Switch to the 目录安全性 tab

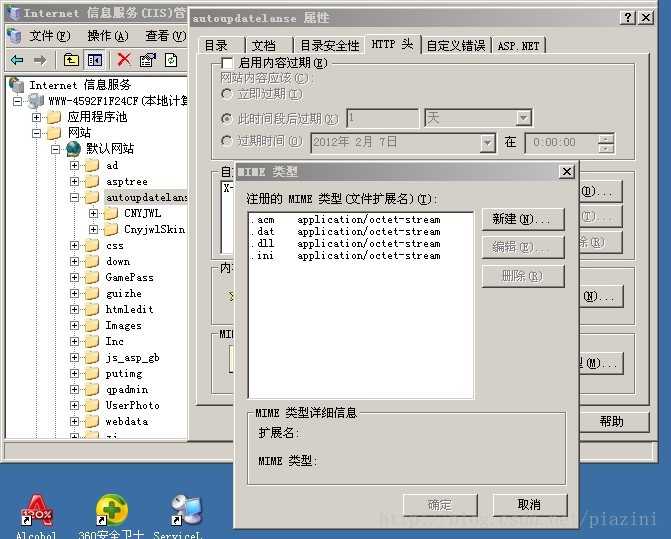tap(330, 45)
